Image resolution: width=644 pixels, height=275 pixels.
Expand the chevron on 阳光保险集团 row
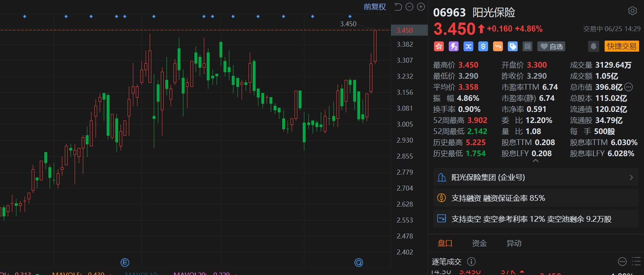click(x=631, y=177)
